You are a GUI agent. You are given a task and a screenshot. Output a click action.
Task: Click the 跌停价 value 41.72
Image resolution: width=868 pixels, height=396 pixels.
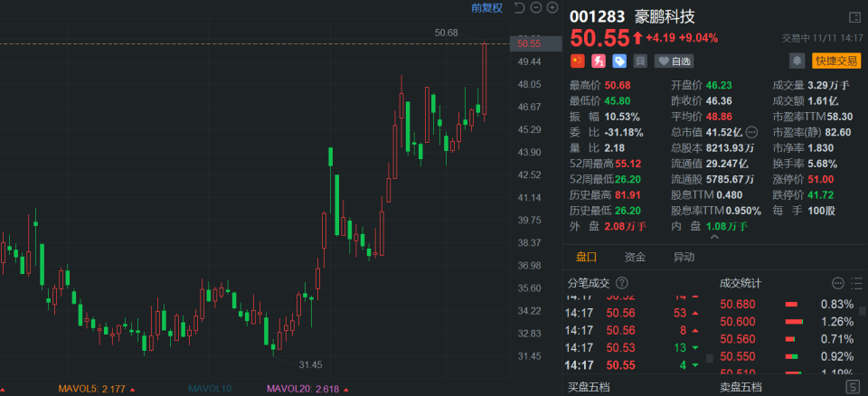(x=820, y=195)
